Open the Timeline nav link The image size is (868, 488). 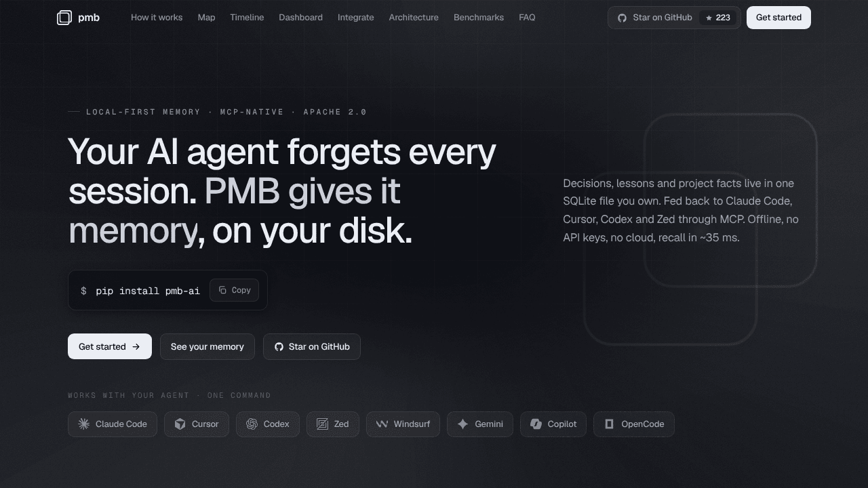pyautogui.click(x=247, y=18)
